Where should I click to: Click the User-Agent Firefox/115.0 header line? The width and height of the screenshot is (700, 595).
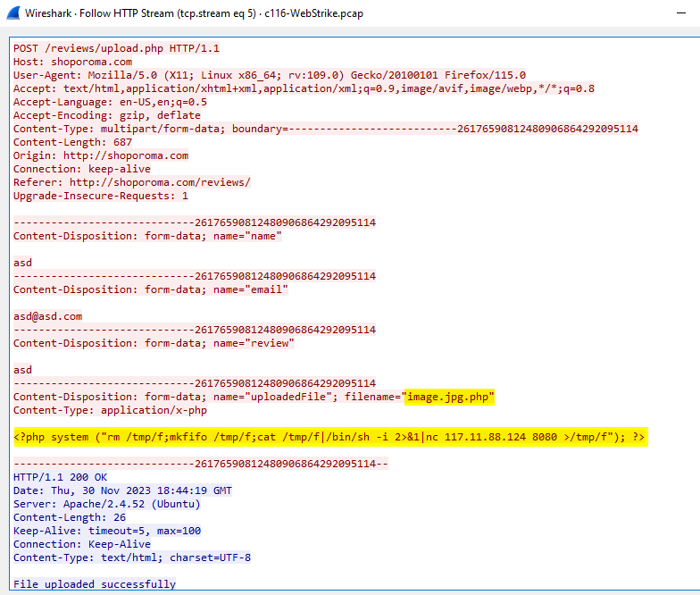pyautogui.click(x=270, y=75)
